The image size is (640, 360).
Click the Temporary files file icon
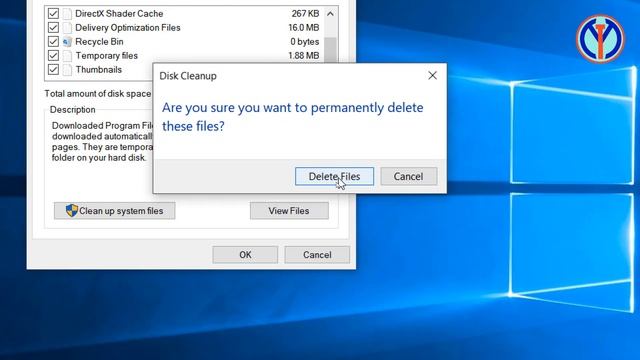67,56
